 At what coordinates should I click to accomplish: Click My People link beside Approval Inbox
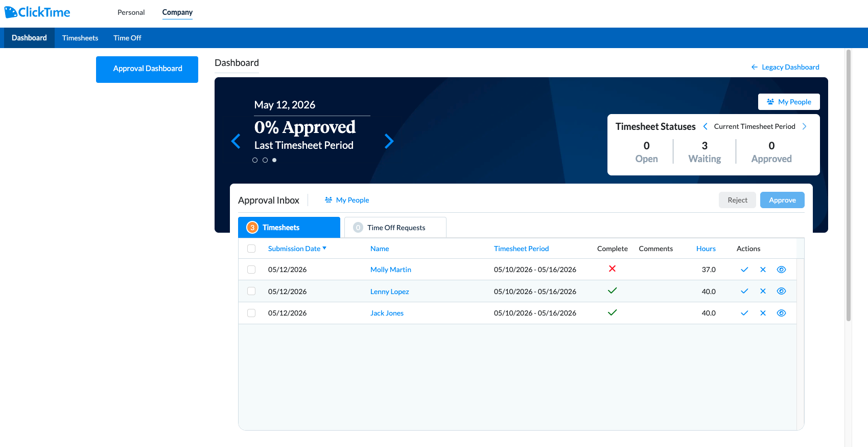(x=347, y=200)
